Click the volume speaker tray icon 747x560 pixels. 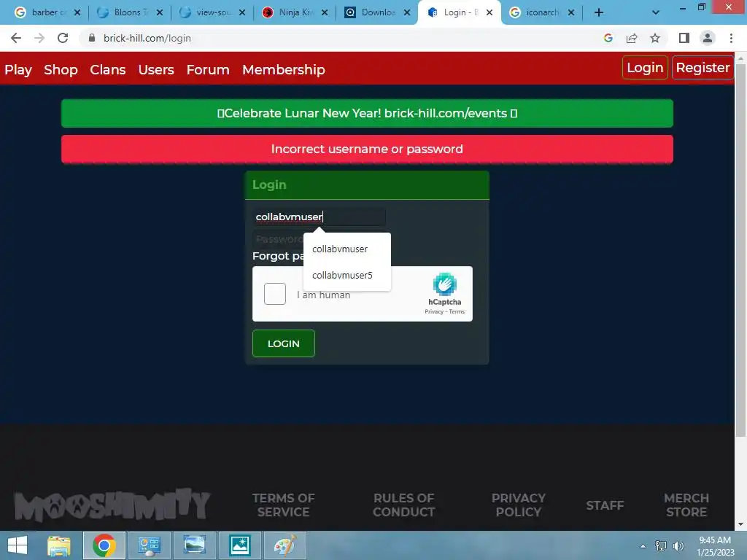(678, 545)
